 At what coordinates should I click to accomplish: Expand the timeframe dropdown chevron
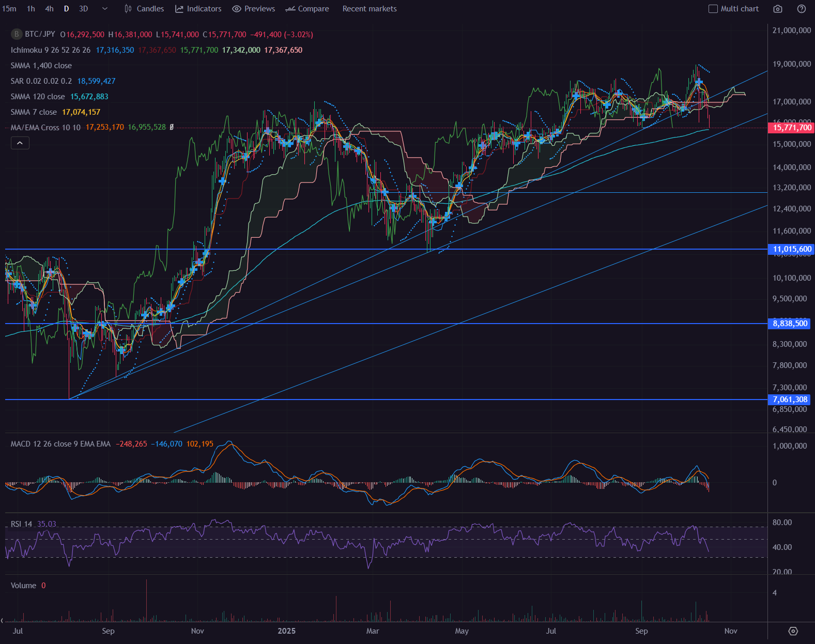[105, 9]
